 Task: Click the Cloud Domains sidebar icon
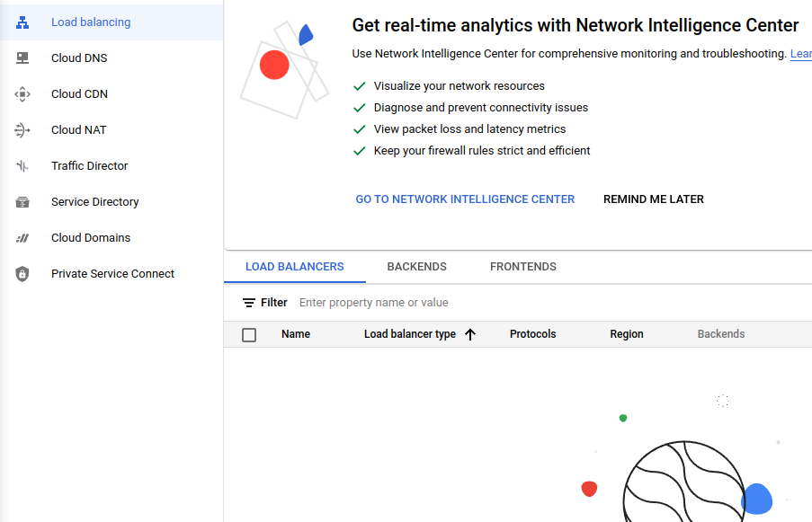click(x=22, y=238)
